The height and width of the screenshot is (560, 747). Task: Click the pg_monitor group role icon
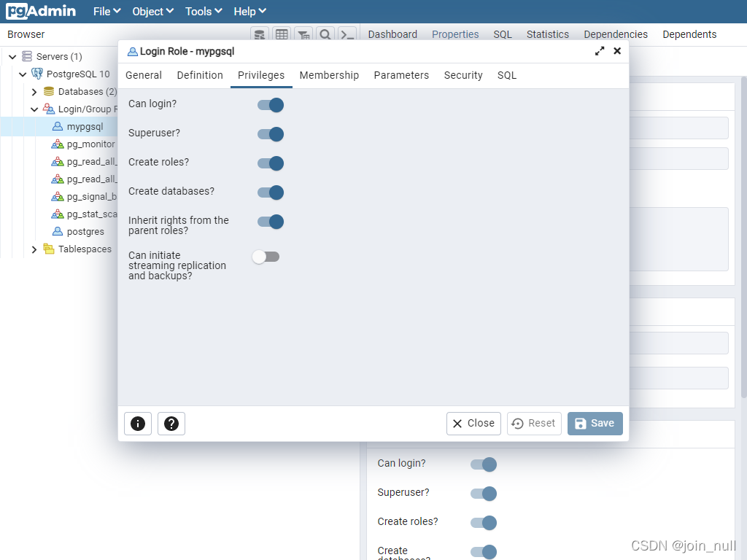point(58,144)
